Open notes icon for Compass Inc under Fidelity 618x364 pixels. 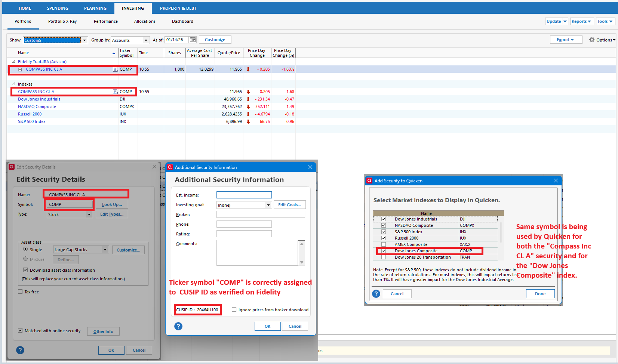click(115, 69)
